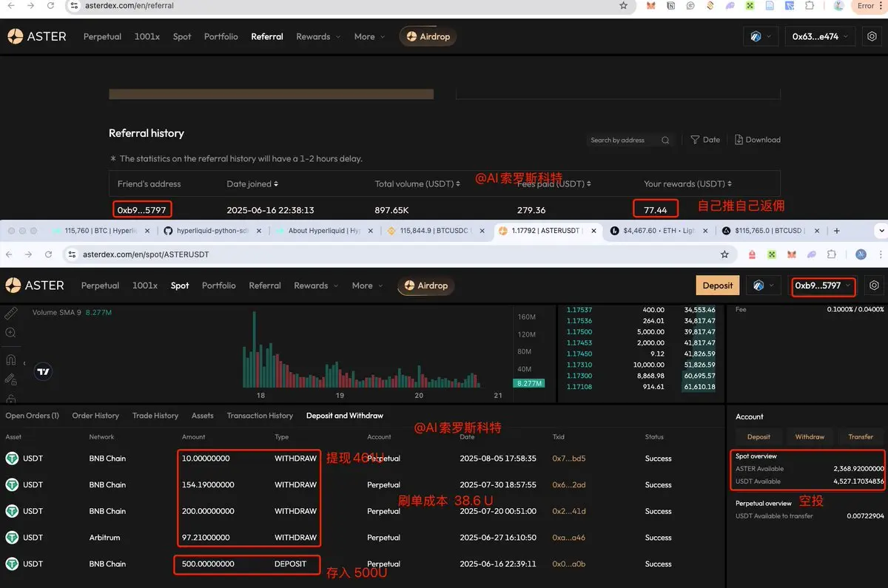Click the Date filter in referral history

[x=705, y=140]
